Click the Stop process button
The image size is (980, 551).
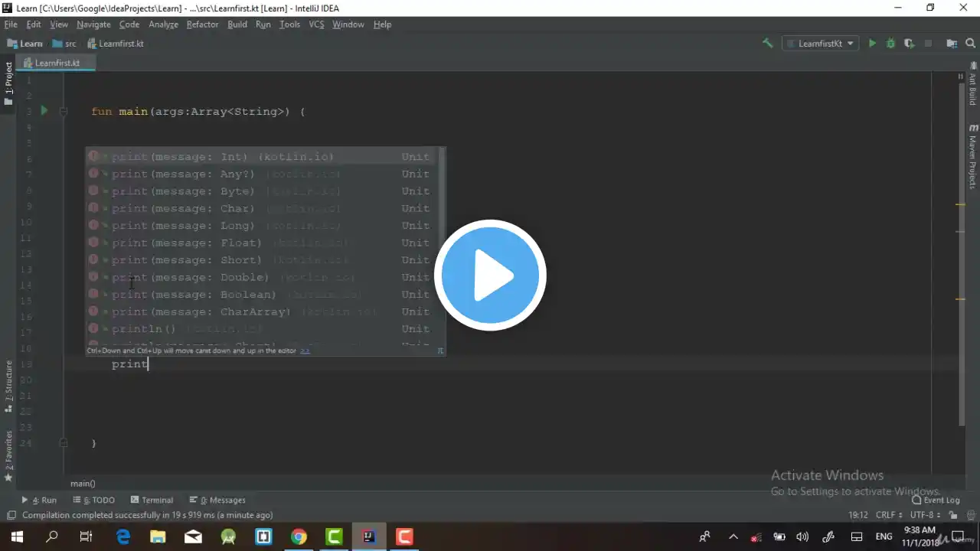928,44
